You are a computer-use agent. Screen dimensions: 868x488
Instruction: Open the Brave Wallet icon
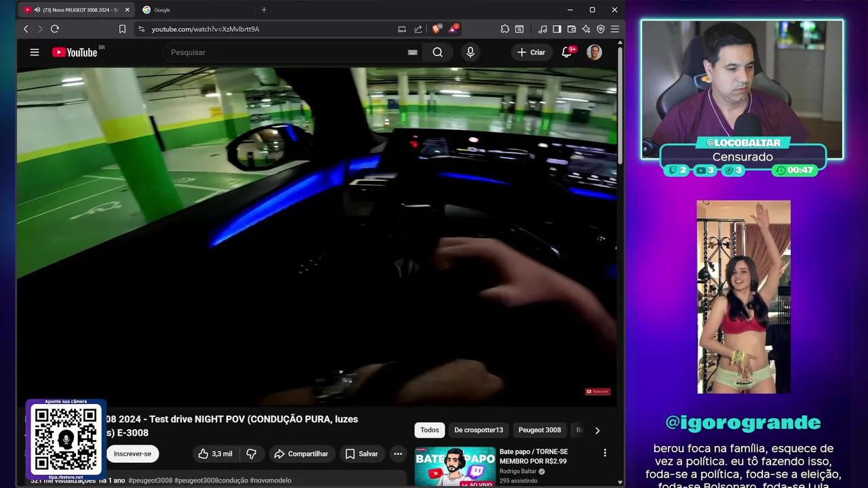572,29
